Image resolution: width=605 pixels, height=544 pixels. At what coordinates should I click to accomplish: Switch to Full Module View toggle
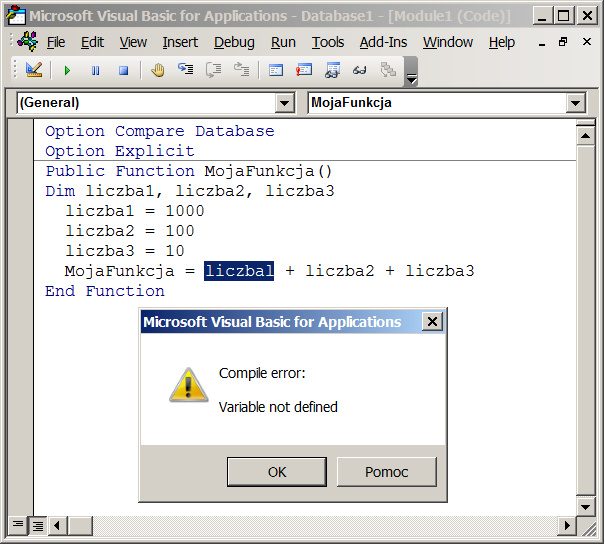(x=37, y=525)
